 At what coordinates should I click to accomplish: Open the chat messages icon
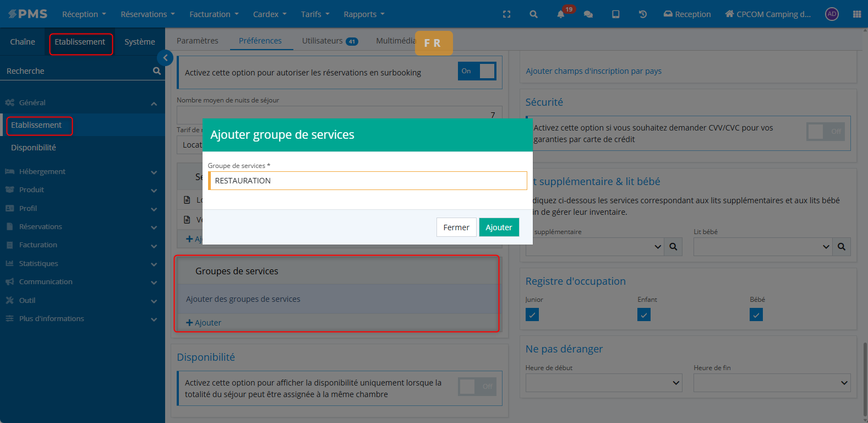pyautogui.click(x=588, y=14)
